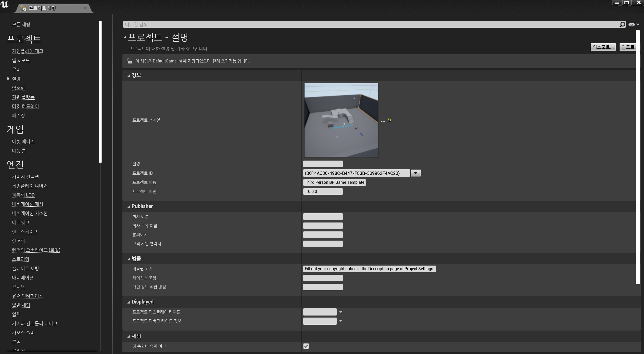Open the 지원 플랫폼 settings page
The width and height of the screenshot is (644, 354).
(23, 97)
